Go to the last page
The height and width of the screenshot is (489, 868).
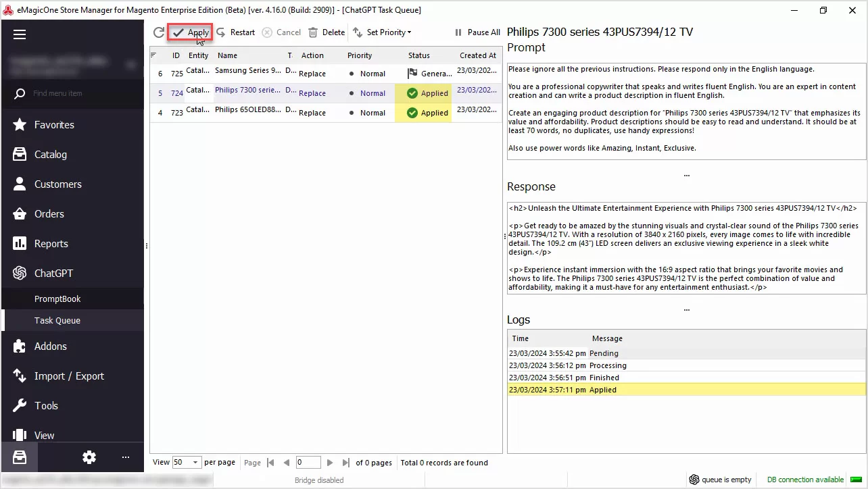(x=346, y=463)
